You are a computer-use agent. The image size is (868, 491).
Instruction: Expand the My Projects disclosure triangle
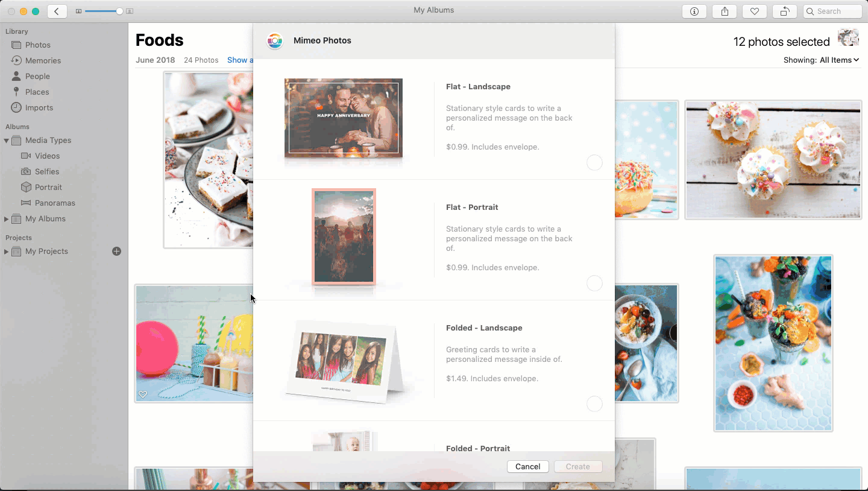click(6, 251)
